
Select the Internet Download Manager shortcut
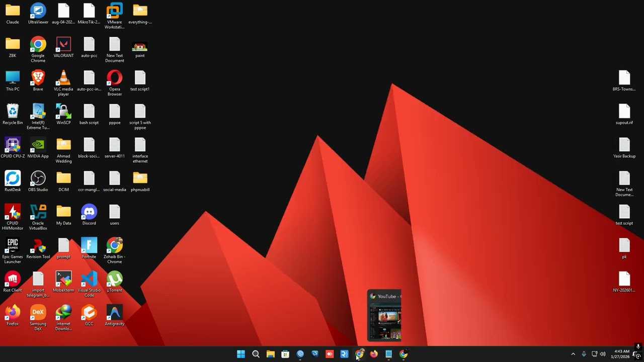[x=63, y=318]
